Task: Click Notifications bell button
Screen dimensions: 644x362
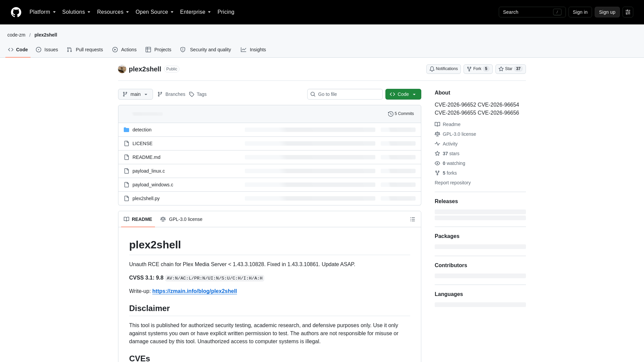Action: pos(443,69)
